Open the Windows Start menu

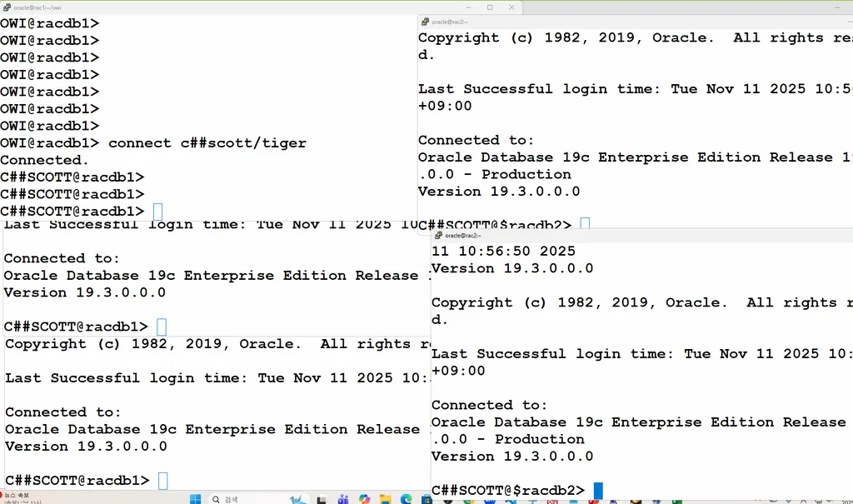195,499
